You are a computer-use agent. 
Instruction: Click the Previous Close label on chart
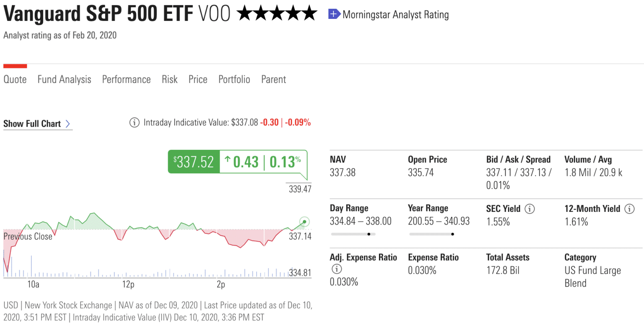[x=27, y=236]
